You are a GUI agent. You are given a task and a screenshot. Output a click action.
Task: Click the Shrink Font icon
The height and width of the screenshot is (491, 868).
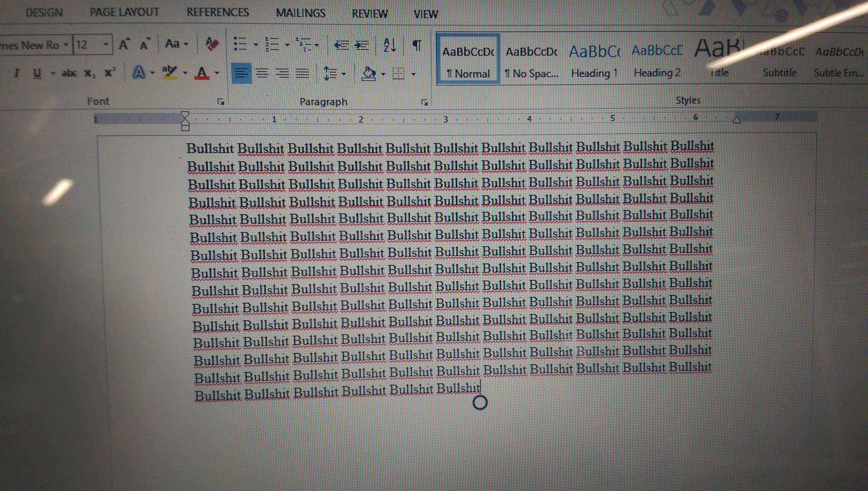pyautogui.click(x=145, y=44)
